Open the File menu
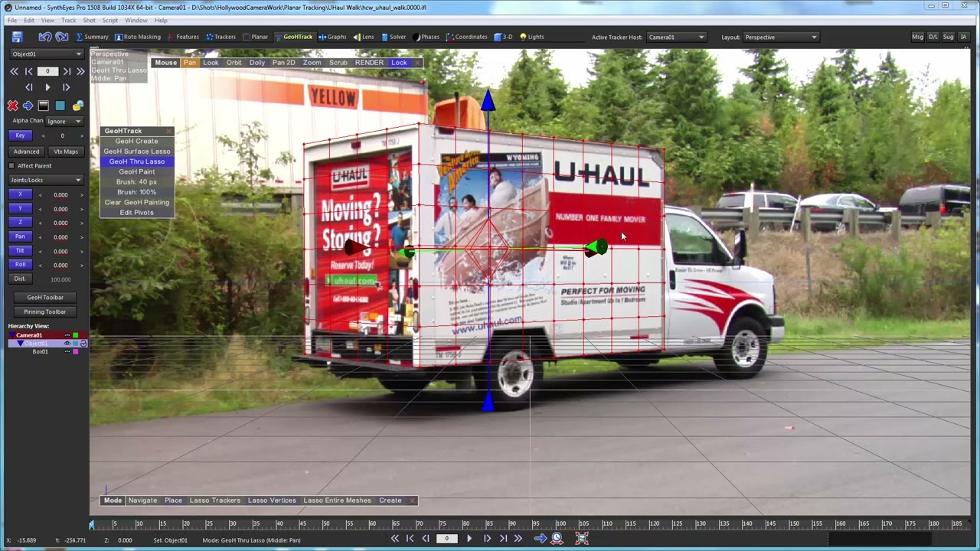980x551 pixels. [x=12, y=20]
